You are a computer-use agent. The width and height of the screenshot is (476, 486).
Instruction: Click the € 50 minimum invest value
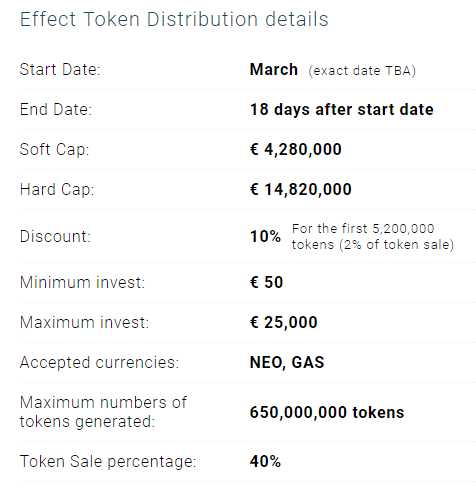coord(266,282)
